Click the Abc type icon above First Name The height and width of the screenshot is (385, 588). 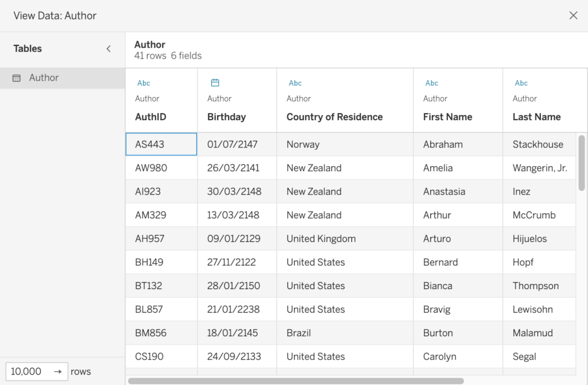(432, 83)
